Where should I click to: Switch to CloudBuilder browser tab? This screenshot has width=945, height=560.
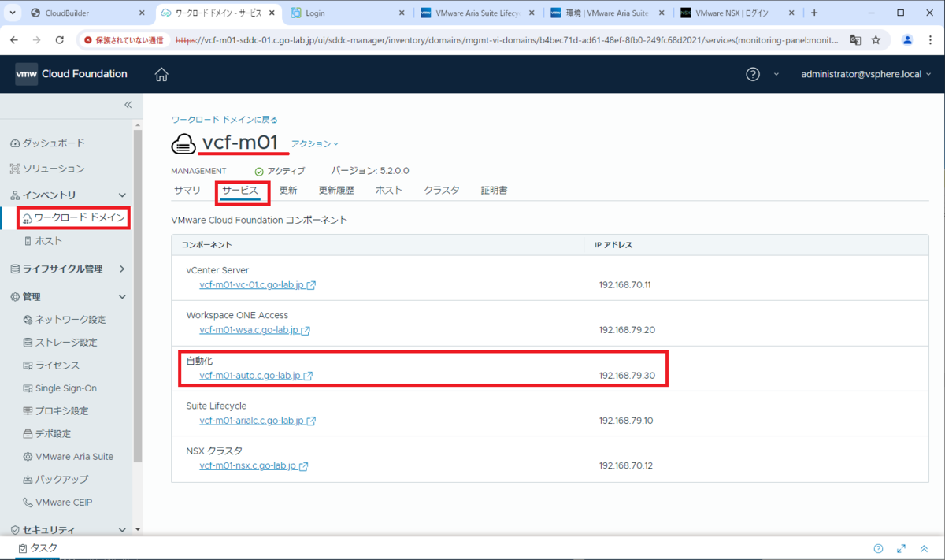(87, 13)
